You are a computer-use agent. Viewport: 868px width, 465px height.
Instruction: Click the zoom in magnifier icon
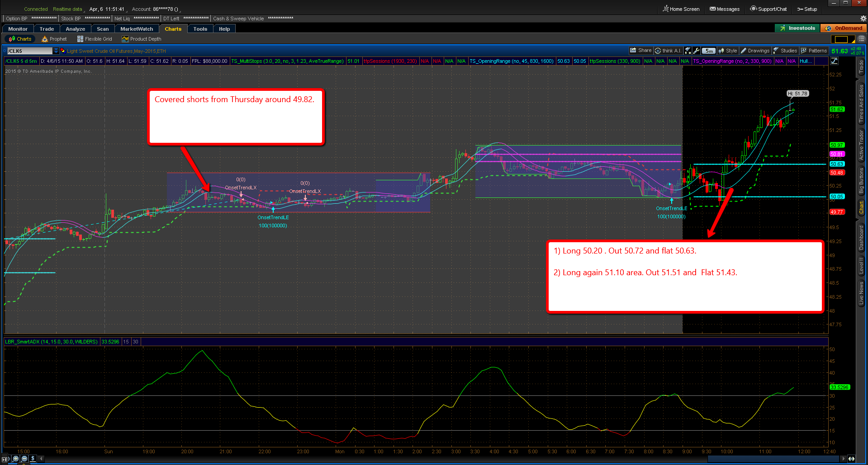point(16,459)
